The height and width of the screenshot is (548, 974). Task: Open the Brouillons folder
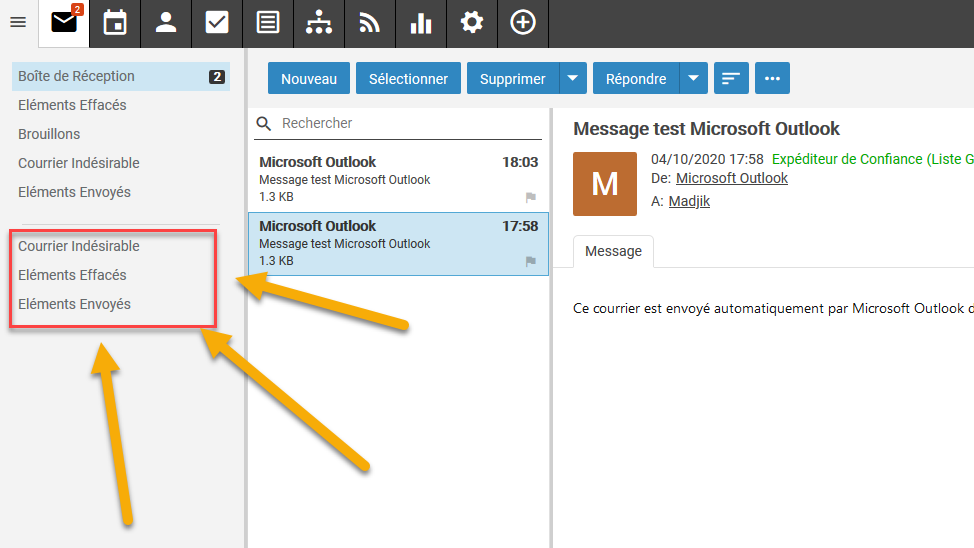tap(49, 134)
